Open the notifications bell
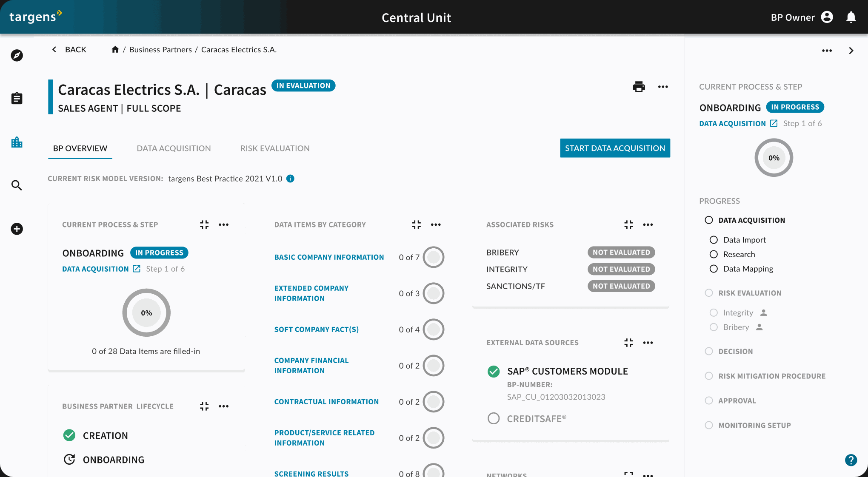This screenshot has width=868, height=477. (x=851, y=17)
